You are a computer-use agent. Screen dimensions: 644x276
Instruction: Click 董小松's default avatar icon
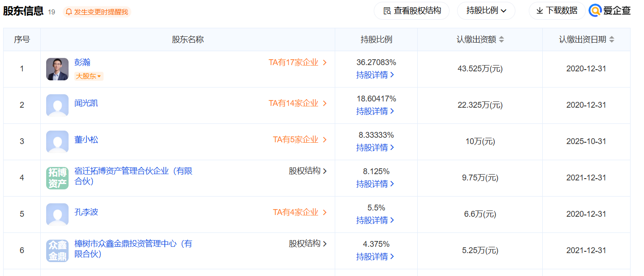pyautogui.click(x=57, y=142)
